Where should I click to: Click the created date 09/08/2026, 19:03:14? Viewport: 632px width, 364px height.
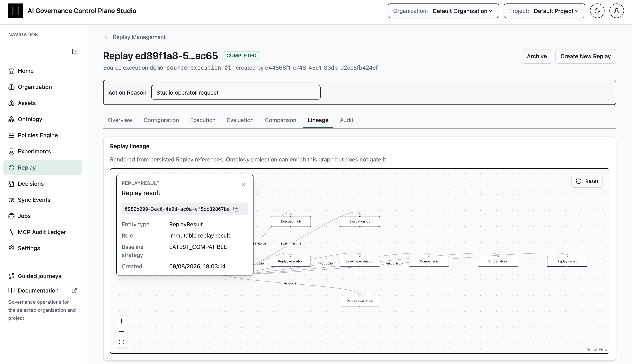(197, 266)
